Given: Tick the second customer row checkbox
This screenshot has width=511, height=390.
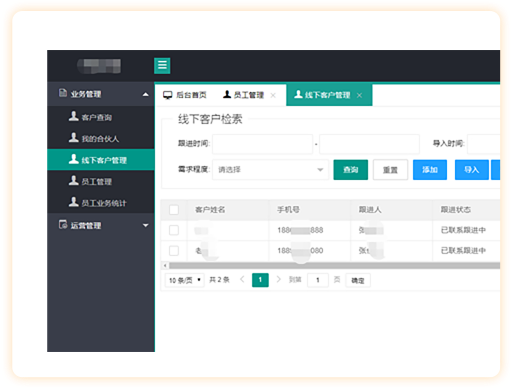Looking at the screenshot, I should point(174,251).
